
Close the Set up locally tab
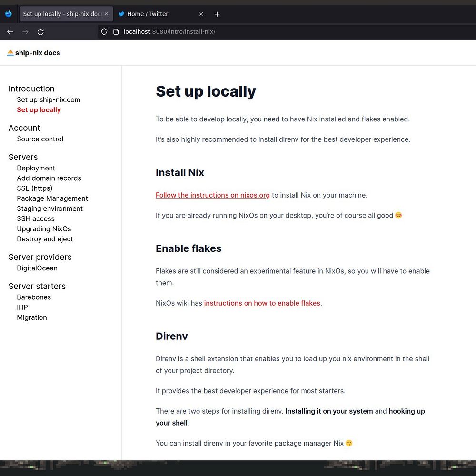click(106, 14)
